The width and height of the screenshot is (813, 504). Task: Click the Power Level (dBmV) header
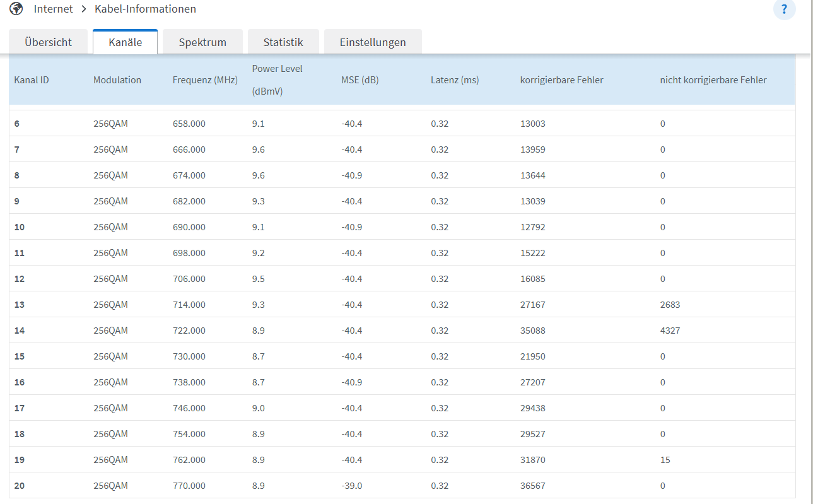[x=277, y=79]
